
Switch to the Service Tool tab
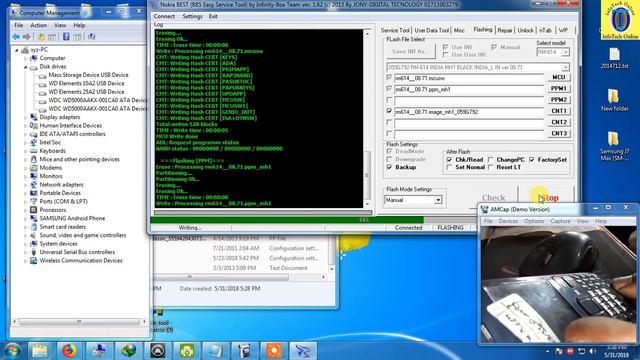(x=395, y=31)
